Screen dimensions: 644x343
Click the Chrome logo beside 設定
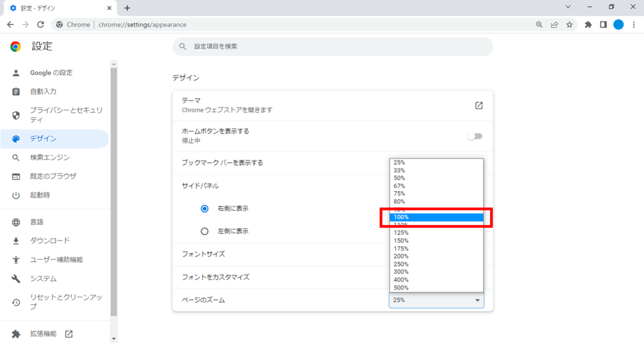[15, 47]
